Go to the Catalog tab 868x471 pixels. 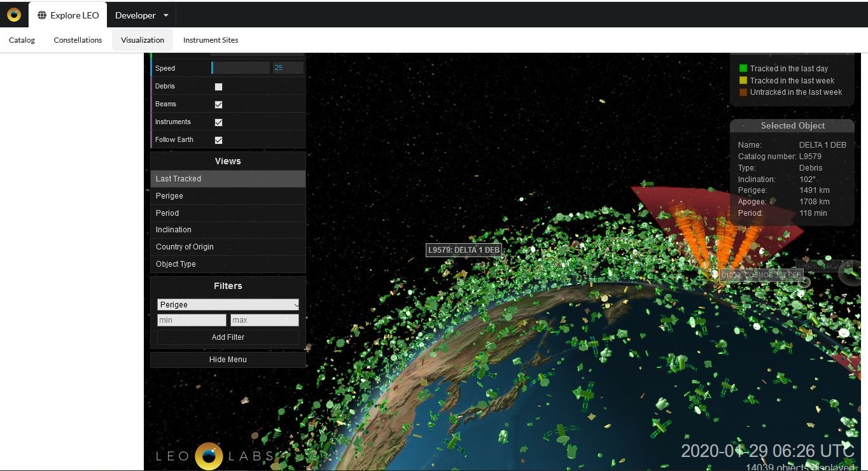tap(22, 40)
